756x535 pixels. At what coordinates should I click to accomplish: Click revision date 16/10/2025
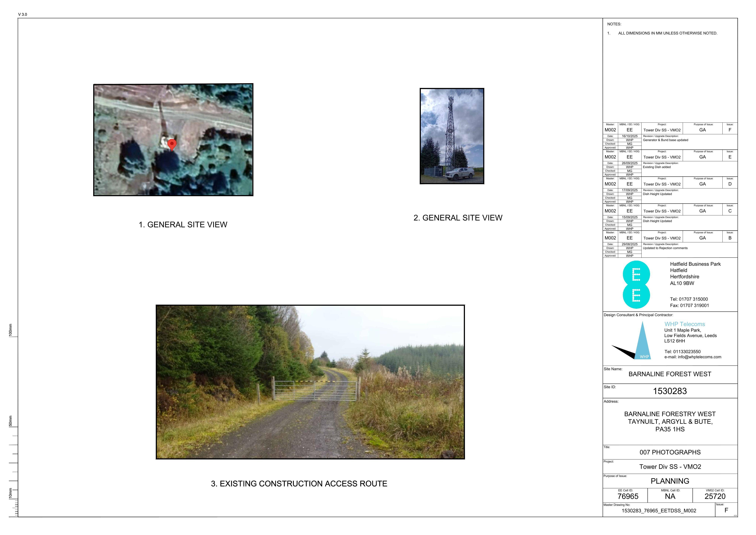(x=630, y=136)
